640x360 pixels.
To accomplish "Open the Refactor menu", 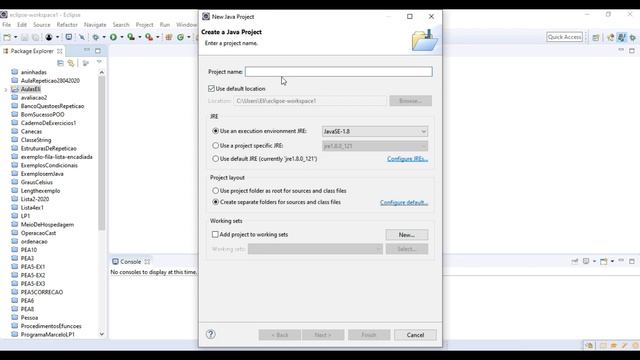I will [x=67, y=25].
